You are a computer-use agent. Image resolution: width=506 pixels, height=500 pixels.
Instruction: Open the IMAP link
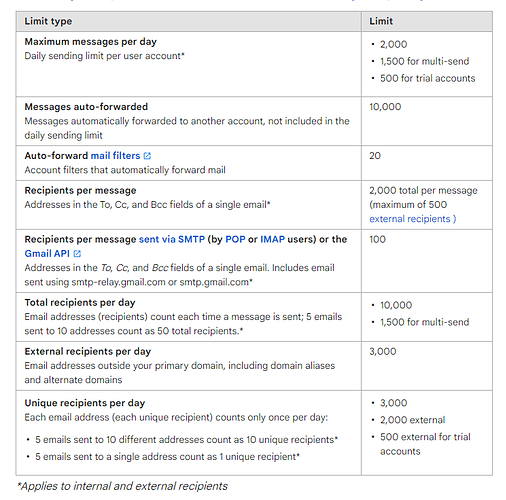point(272,239)
